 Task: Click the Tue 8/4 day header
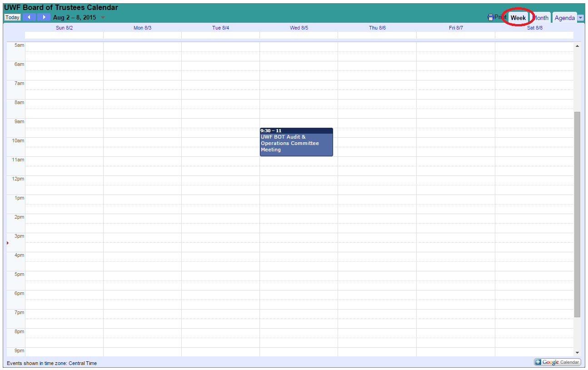point(220,28)
